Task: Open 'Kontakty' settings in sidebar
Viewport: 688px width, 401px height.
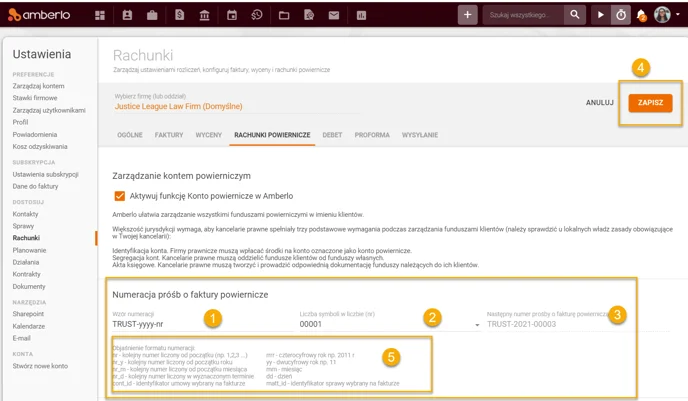Action: pos(25,214)
